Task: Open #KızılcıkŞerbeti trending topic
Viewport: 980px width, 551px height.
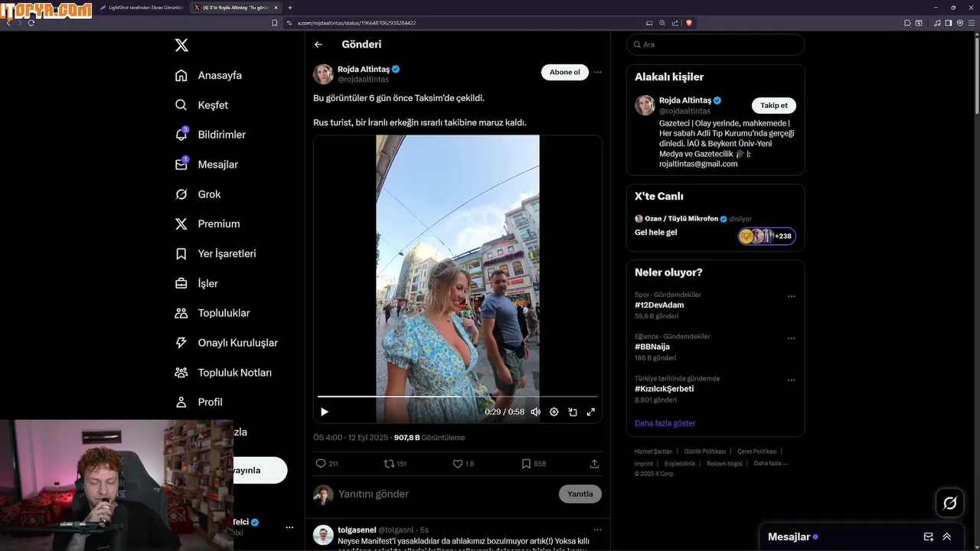Action: tap(665, 389)
